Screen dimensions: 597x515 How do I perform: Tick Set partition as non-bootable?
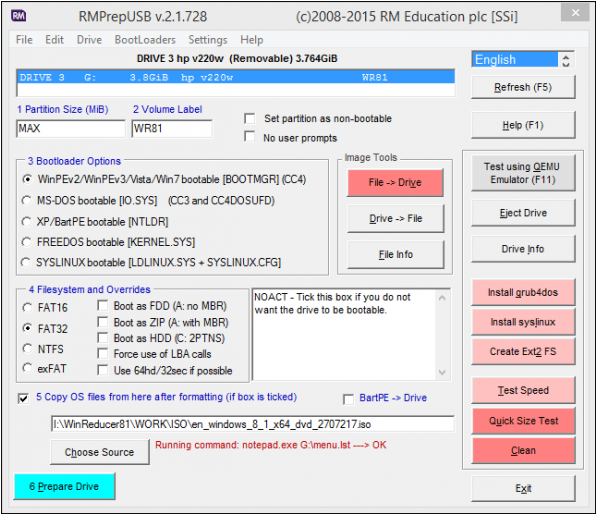(250, 118)
